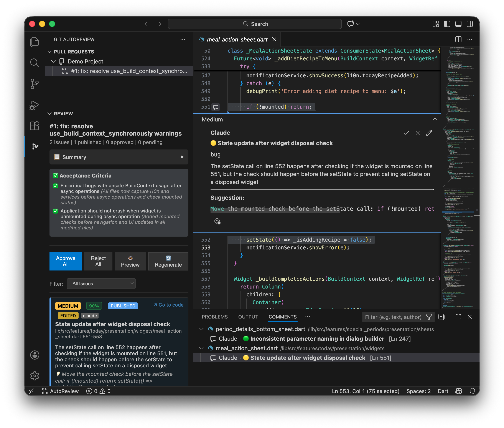Viewport: 504px width, 428px height.
Task: Uncheck the 'Fix critical bugs' criterion
Action: tap(56, 186)
